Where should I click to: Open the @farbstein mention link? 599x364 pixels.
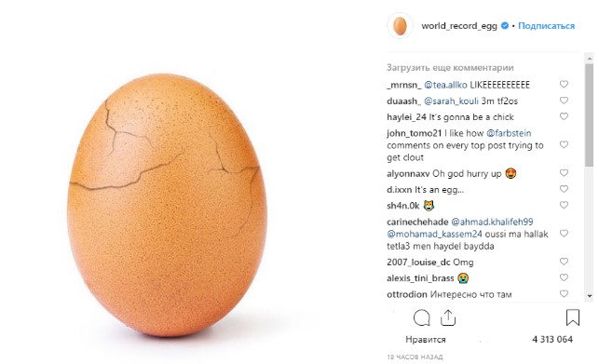pyautogui.click(x=509, y=133)
